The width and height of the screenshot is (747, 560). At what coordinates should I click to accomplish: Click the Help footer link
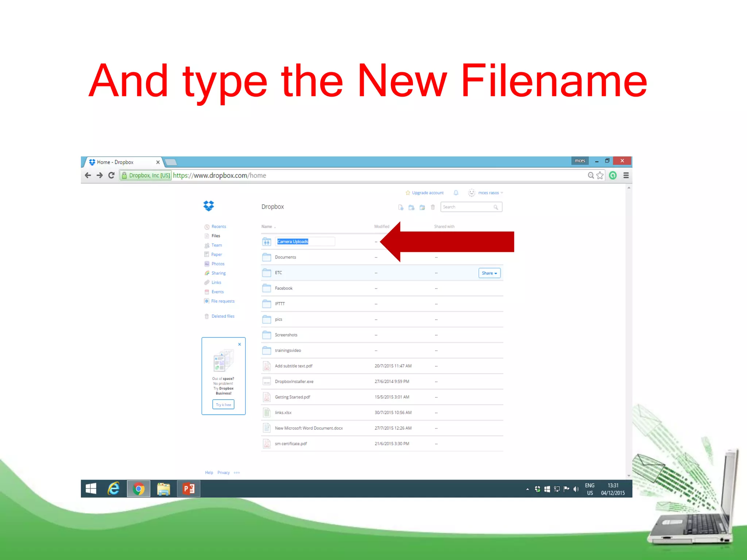(209, 472)
